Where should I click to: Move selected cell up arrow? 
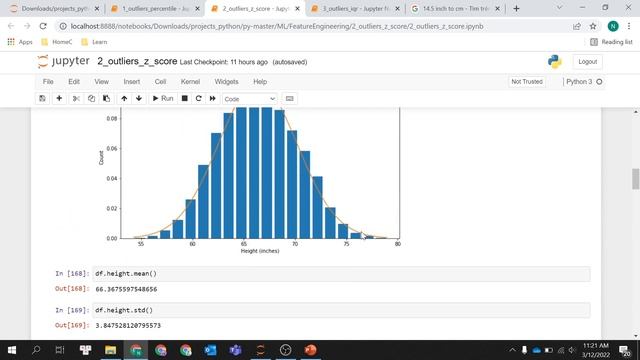124,98
